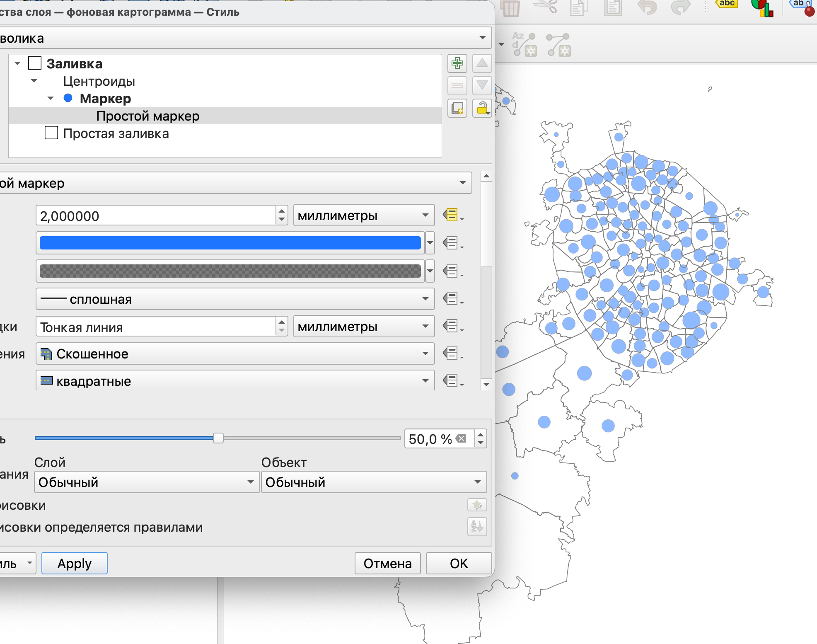This screenshot has height=644, width=817.
Task: Click the scissors cut icon in toolbar
Action: point(545,7)
